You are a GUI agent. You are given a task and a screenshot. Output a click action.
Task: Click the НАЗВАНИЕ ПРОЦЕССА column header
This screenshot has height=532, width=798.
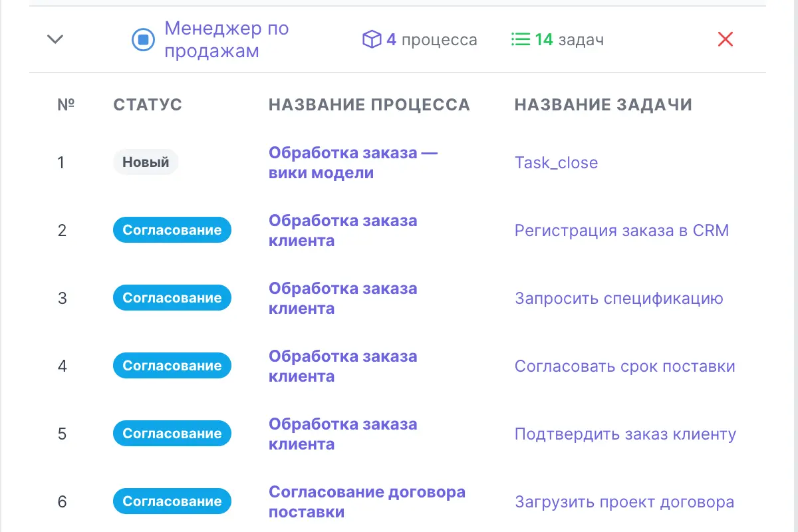click(369, 104)
